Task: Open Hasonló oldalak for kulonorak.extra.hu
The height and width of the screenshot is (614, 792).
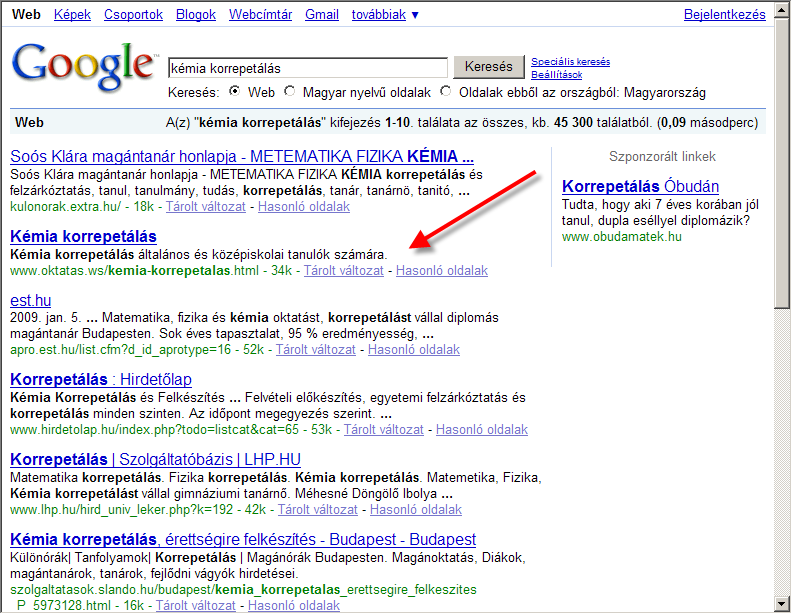Action: point(304,207)
